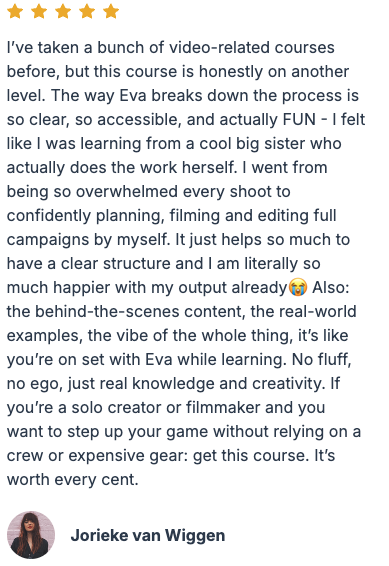The height and width of the screenshot is (566, 389).
Task: Click the first gold rating star
Action: click(15, 11)
